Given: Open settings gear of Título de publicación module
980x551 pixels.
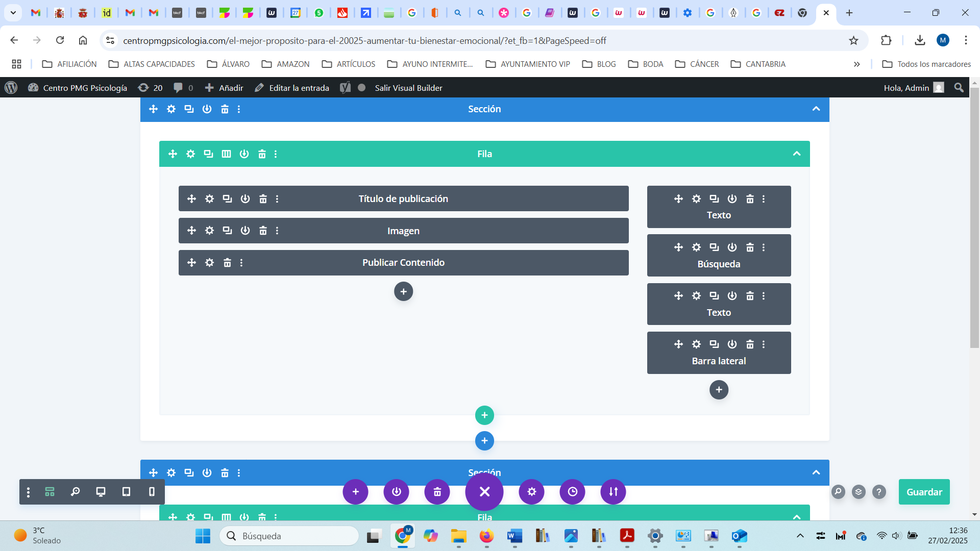Looking at the screenshot, I should pyautogui.click(x=209, y=199).
